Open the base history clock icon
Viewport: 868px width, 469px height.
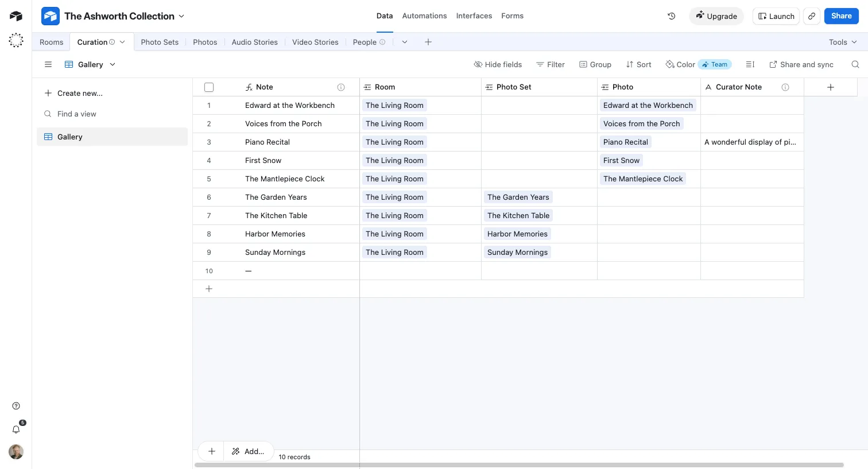pos(672,16)
